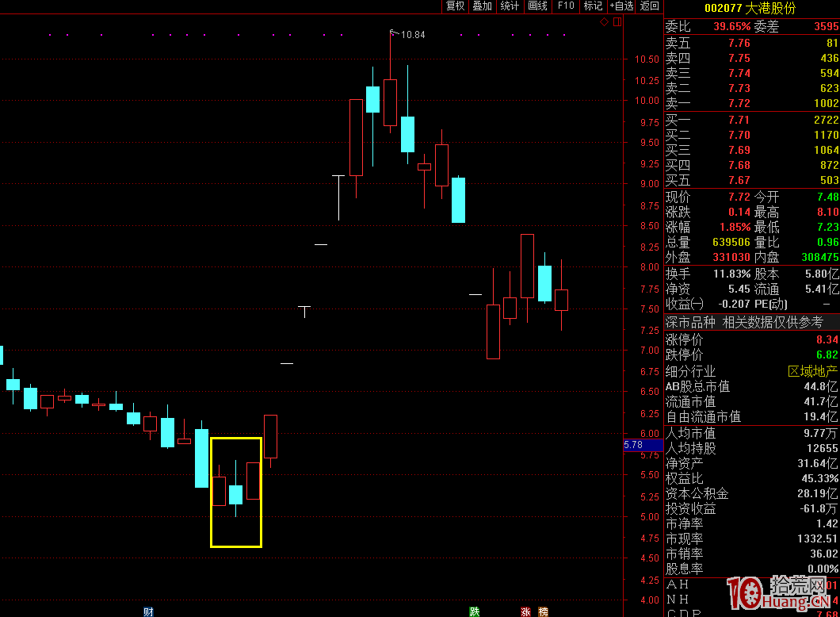Click the 净资产 value 31.64亿
The width and height of the screenshot is (840, 617).
point(818,463)
